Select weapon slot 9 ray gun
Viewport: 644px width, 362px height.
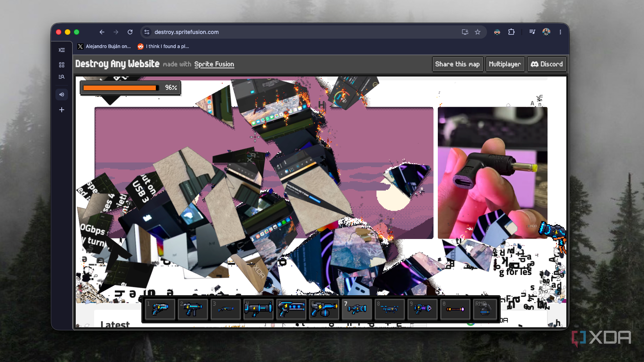(x=423, y=309)
